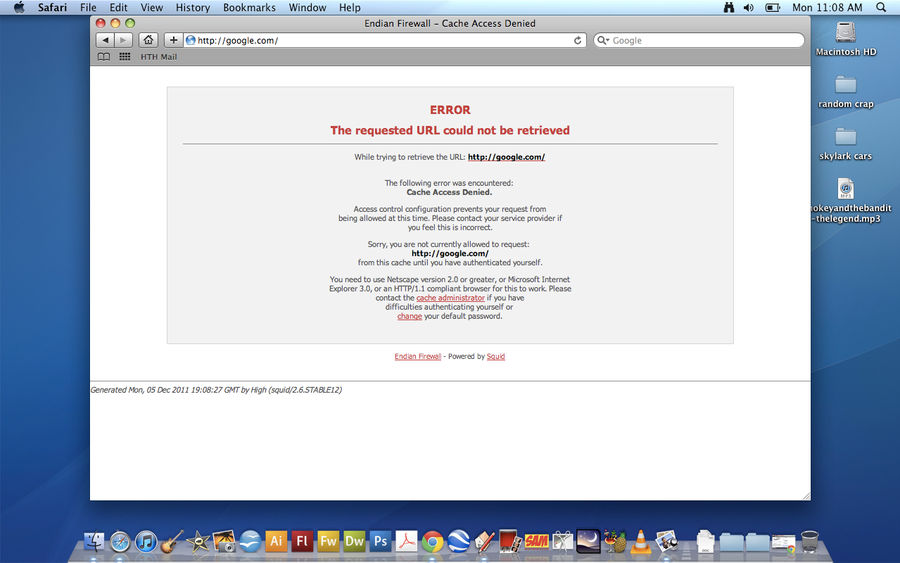Grab the window resize corner handle

click(806, 496)
